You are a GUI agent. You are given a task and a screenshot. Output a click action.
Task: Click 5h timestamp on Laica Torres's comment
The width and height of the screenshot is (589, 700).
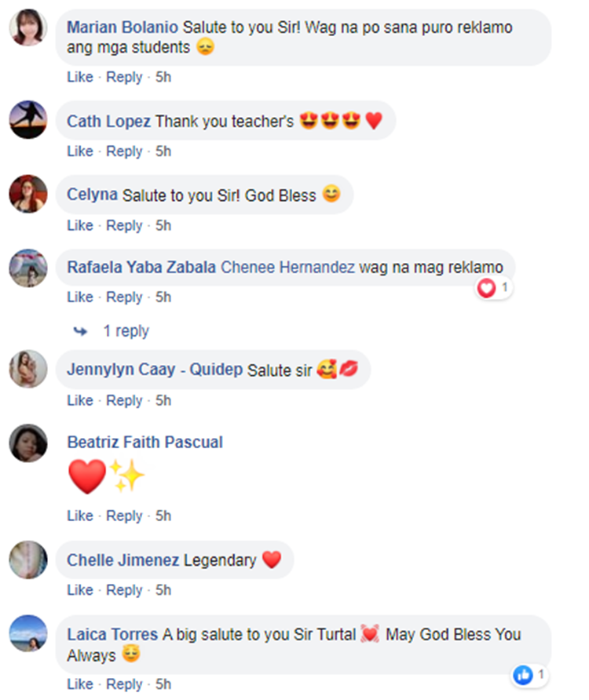pos(163,684)
